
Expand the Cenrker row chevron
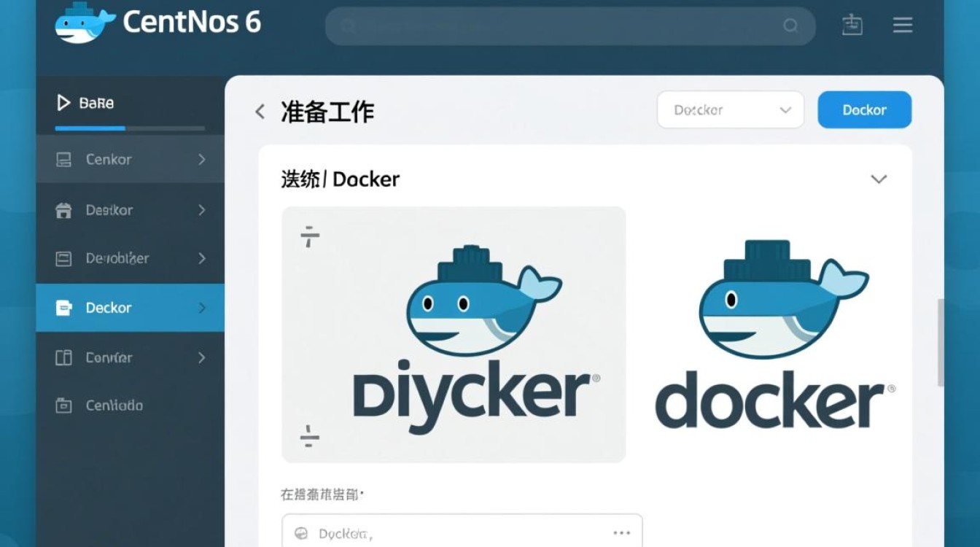point(202,357)
